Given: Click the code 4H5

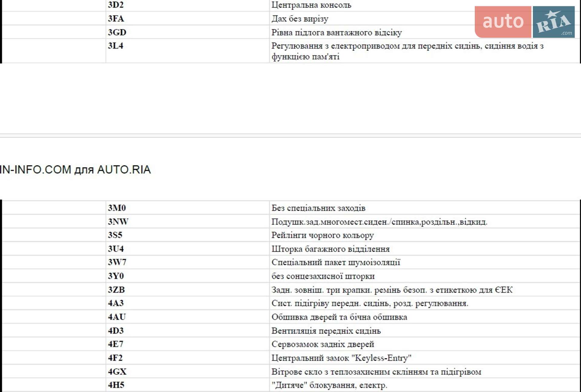Looking at the screenshot, I should point(116,385).
